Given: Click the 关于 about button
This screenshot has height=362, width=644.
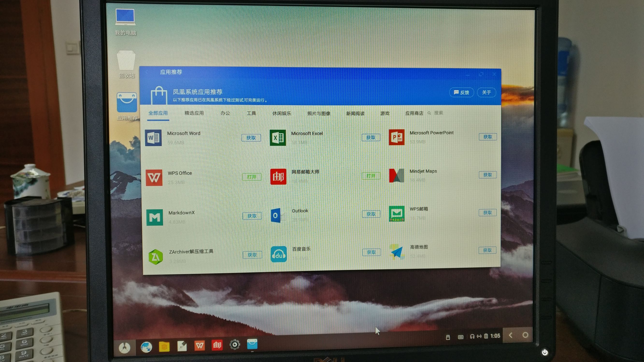Looking at the screenshot, I should point(486,92).
